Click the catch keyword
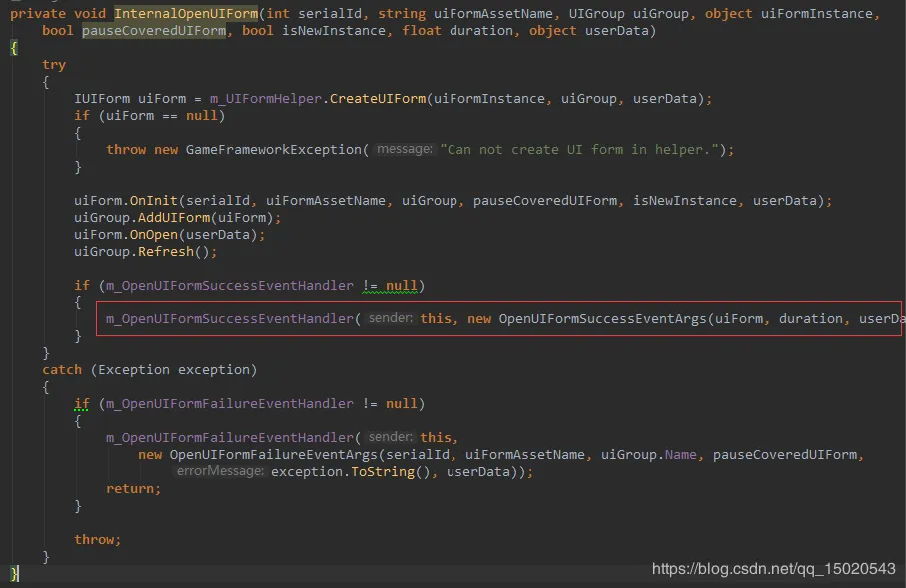The height and width of the screenshot is (588, 906). click(62, 370)
